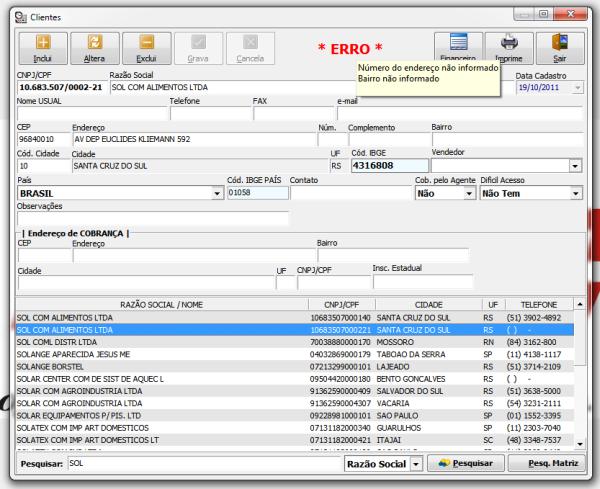Click the Cód. IBGE PAÍS field
Image resolution: width=600 pixels, height=489 pixels.
pyautogui.click(x=258, y=192)
